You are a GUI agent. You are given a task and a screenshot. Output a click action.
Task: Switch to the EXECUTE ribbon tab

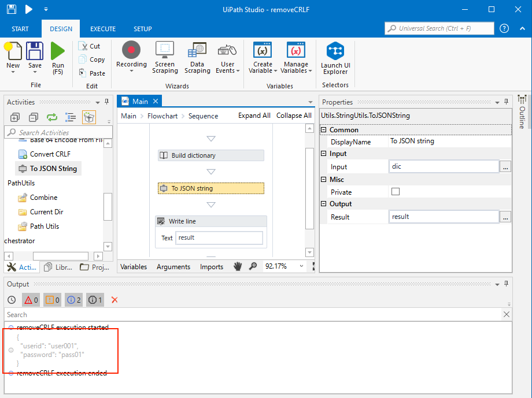[103, 29]
